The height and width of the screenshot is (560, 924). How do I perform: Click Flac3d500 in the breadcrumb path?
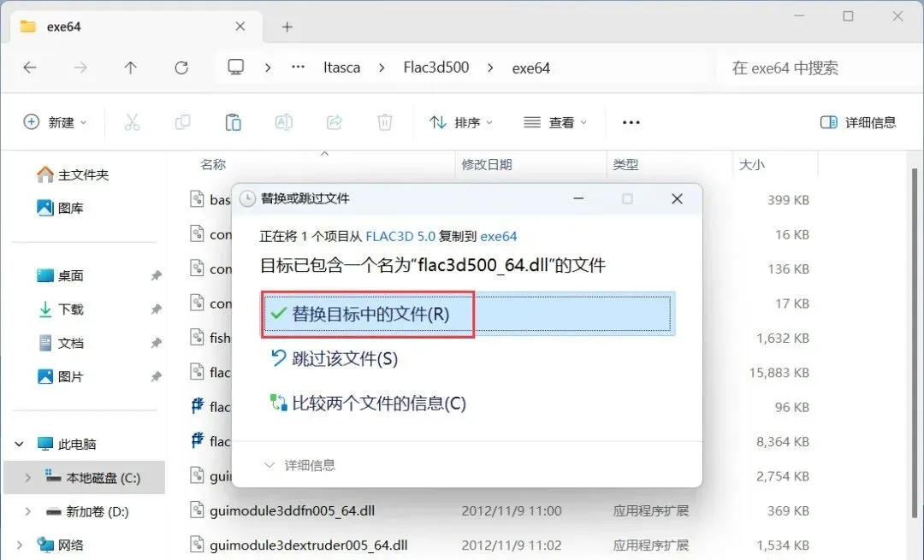tap(436, 68)
